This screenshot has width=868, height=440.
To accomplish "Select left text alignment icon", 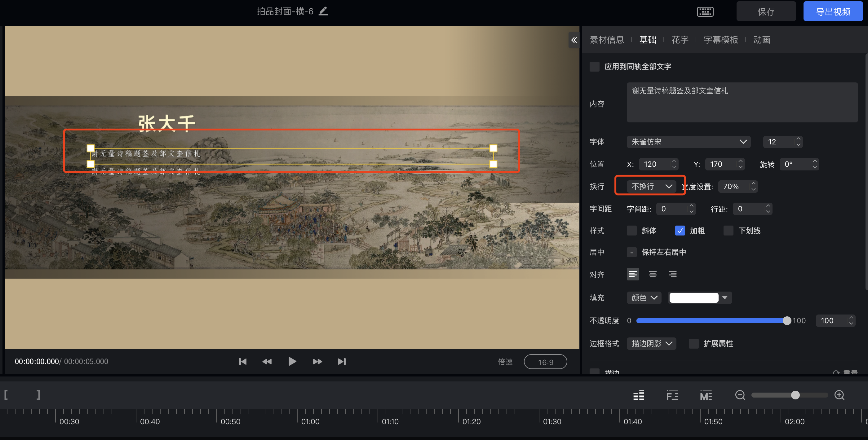I will (633, 274).
